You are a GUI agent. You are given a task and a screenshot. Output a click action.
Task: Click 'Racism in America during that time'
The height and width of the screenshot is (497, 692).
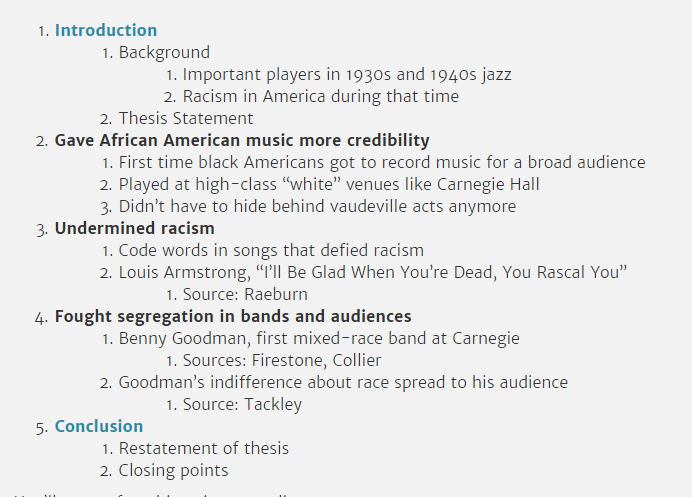pyautogui.click(x=321, y=96)
